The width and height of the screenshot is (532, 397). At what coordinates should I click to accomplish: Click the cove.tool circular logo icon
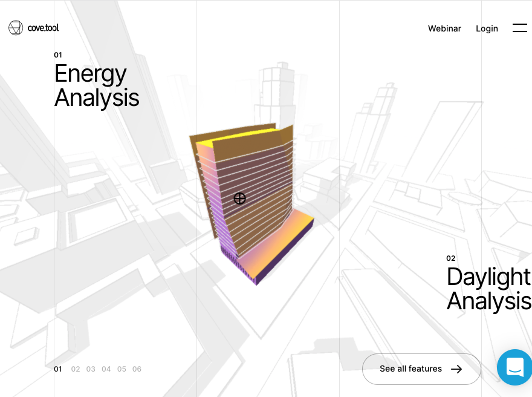(16, 28)
